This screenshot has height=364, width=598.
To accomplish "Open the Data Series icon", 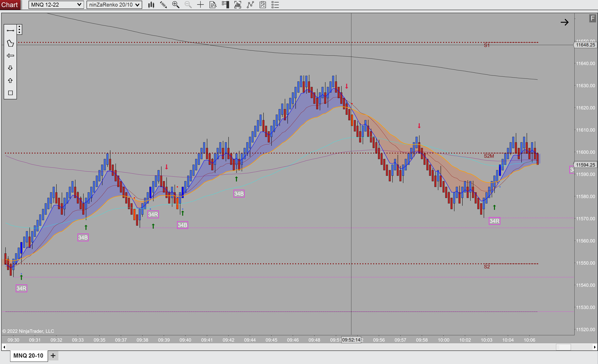I will pos(238,5).
